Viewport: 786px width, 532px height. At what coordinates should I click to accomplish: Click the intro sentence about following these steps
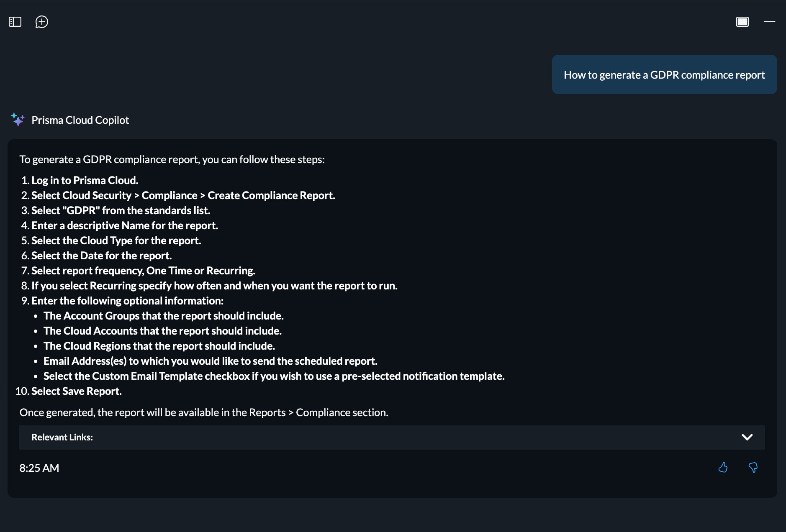tap(172, 159)
